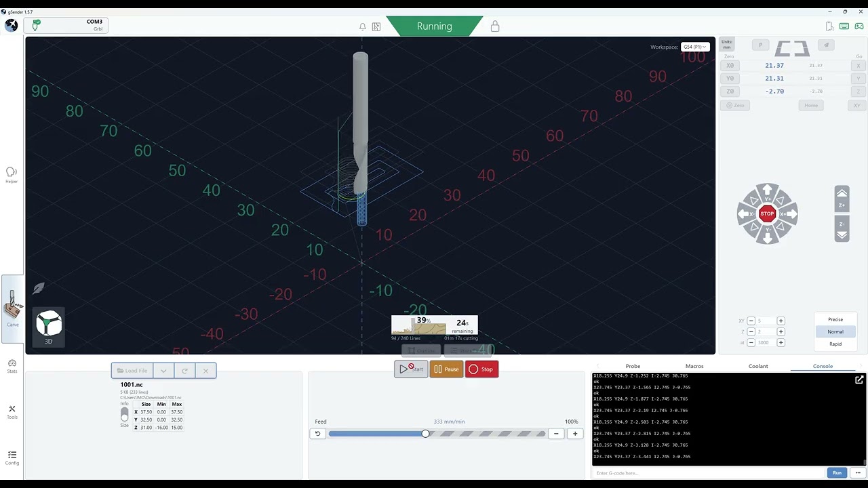
Task: Toggle the lightweight mode feather icon
Action: [39, 288]
